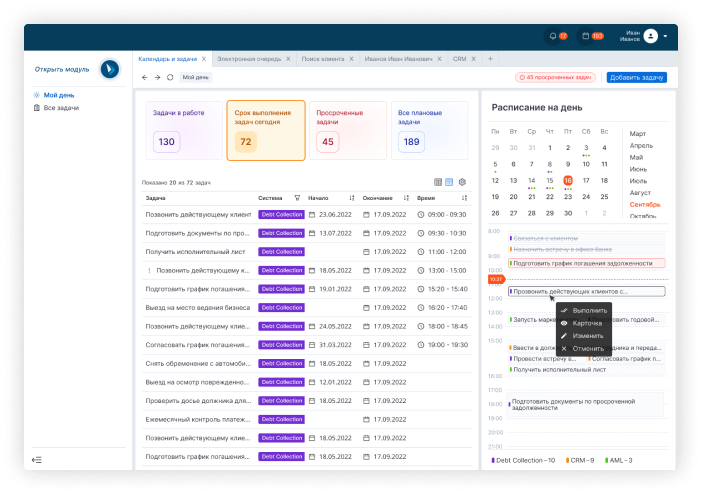The width and height of the screenshot is (702, 494).
Task: Click the Мой день breadcrumb chip
Action: [x=196, y=77]
